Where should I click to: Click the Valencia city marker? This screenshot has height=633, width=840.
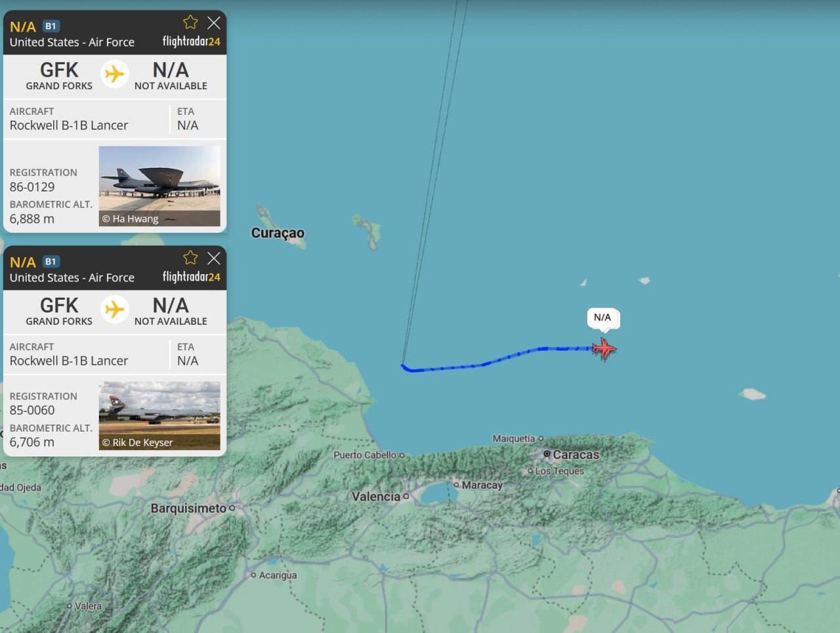click(x=406, y=497)
